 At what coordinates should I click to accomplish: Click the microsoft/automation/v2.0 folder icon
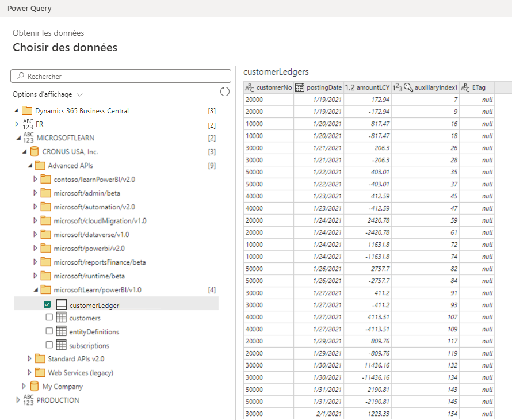pyautogui.click(x=45, y=207)
